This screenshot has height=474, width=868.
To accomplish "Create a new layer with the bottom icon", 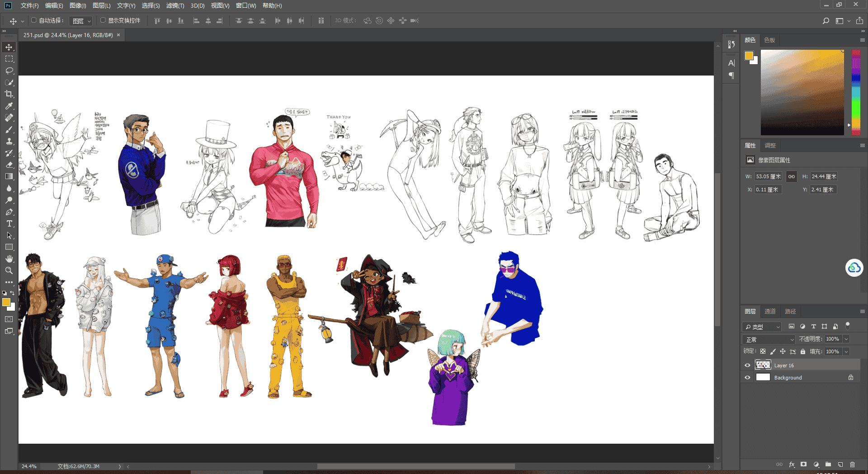I will (840, 465).
